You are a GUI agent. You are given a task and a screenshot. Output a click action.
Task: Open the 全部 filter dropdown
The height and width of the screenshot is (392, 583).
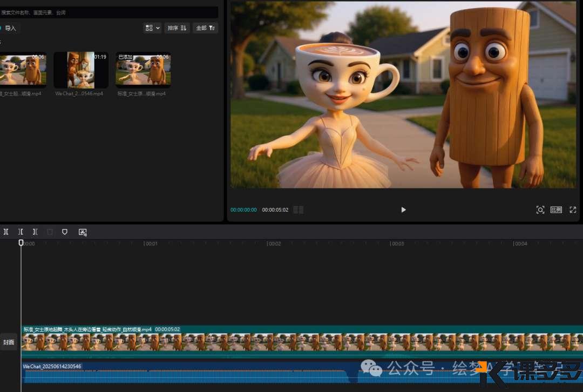tap(205, 28)
